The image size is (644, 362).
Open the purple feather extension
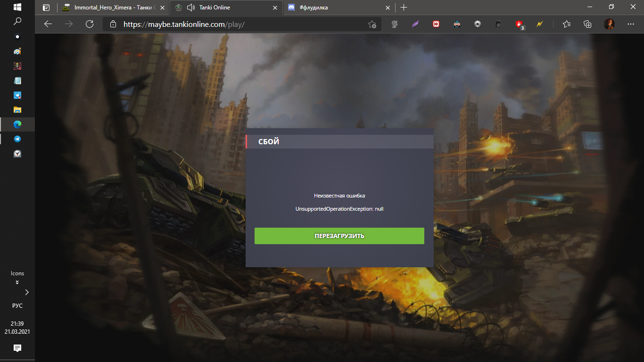click(x=415, y=24)
